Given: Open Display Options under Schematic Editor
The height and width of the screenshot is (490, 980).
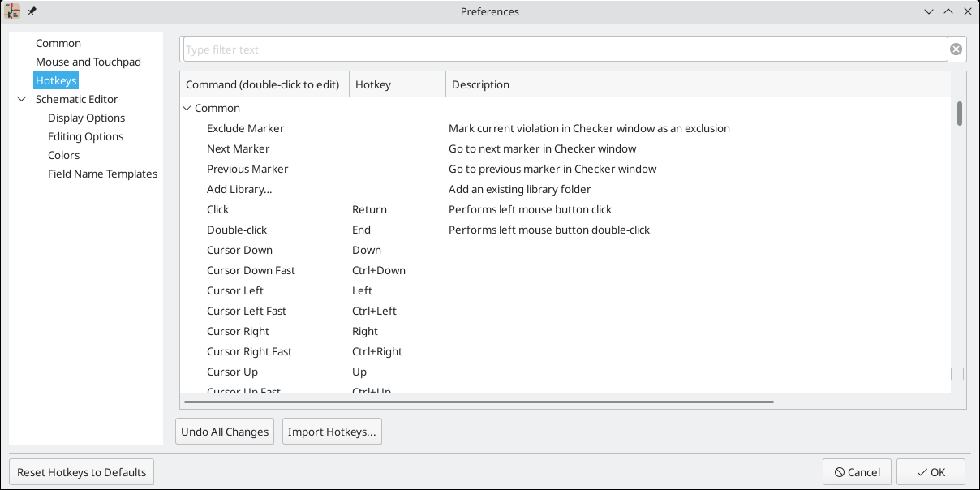Looking at the screenshot, I should [x=86, y=118].
